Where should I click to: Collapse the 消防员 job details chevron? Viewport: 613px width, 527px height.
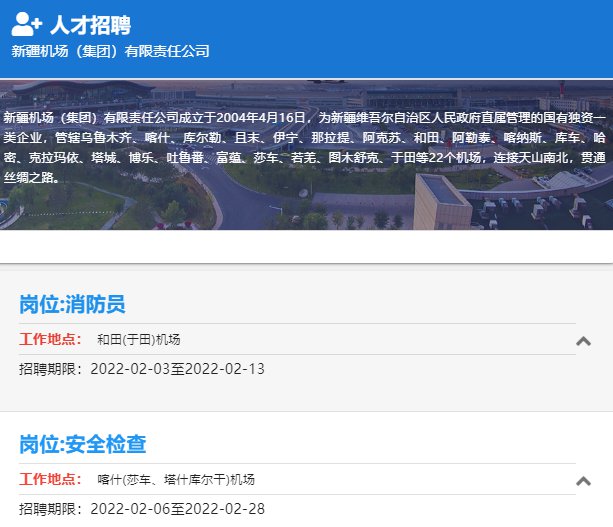point(584,340)
